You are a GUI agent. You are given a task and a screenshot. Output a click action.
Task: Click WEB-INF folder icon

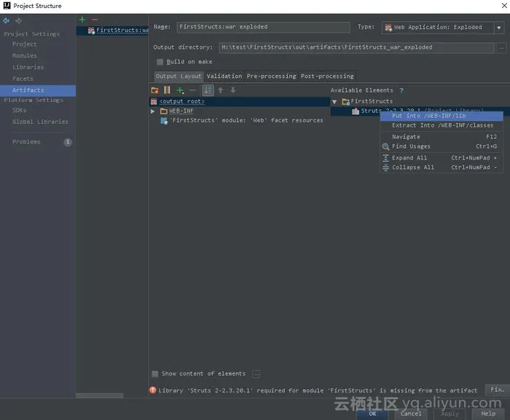click(x=164, y=111)
